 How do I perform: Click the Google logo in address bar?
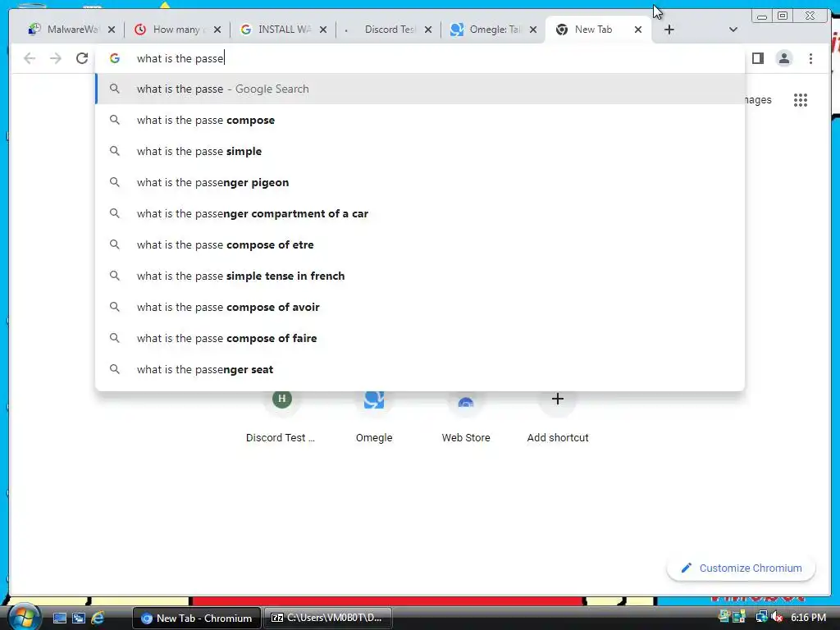(115, 58)
